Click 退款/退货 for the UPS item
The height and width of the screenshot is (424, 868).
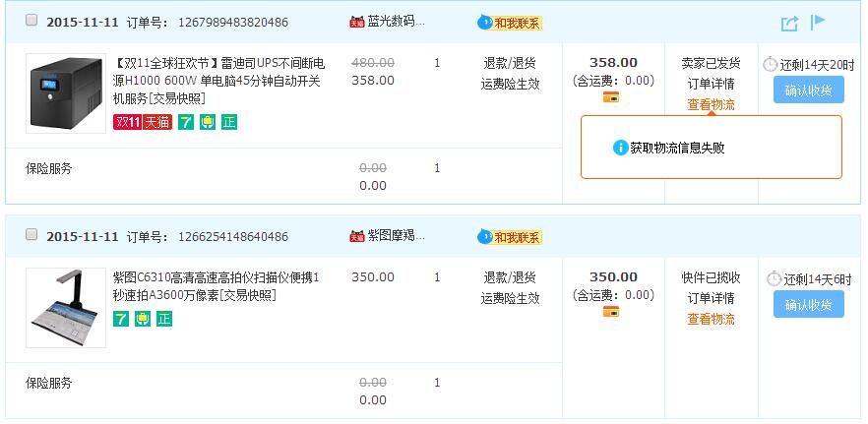(x=510, y=63)
